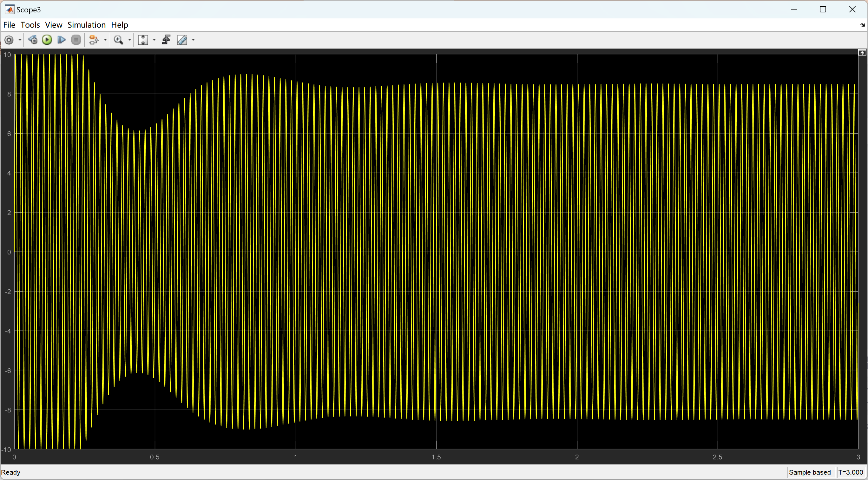Click the grey Stop simulation button
Image resolution: width=868 pixels, height=480 pixels.
click(x=76, y=40)
